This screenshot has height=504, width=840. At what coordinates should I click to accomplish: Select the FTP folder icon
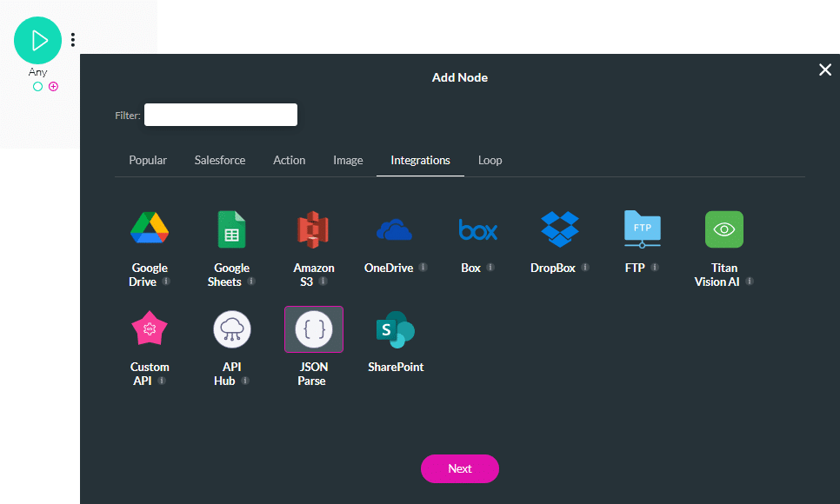[642, 229]
